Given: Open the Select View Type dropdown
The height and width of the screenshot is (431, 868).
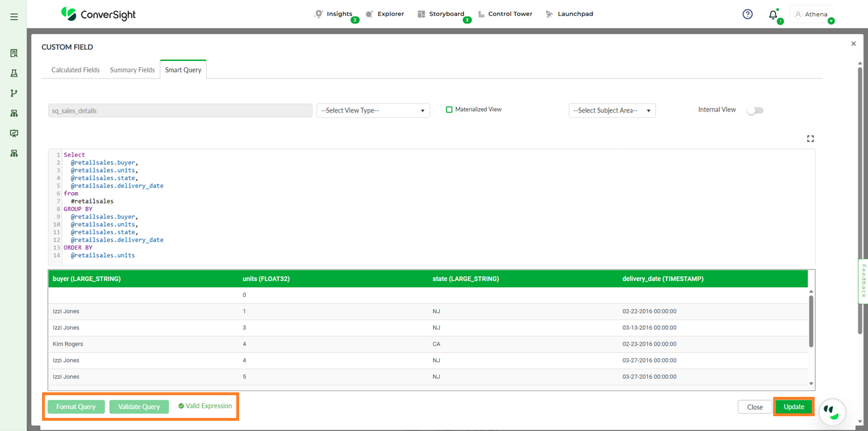Looking at the screenshot, I should click(373, 110).
